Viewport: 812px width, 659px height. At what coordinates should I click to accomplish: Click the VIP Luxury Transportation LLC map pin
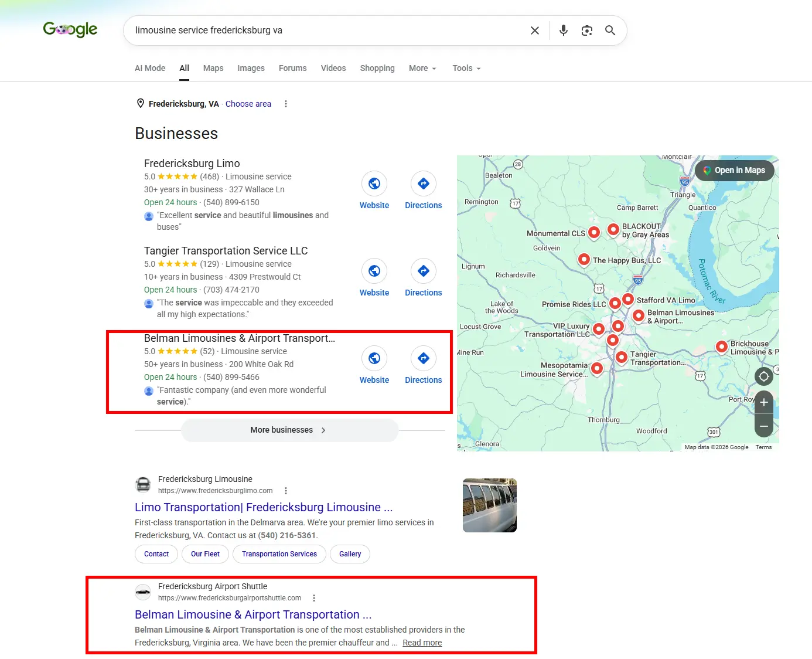click(599, 329)
